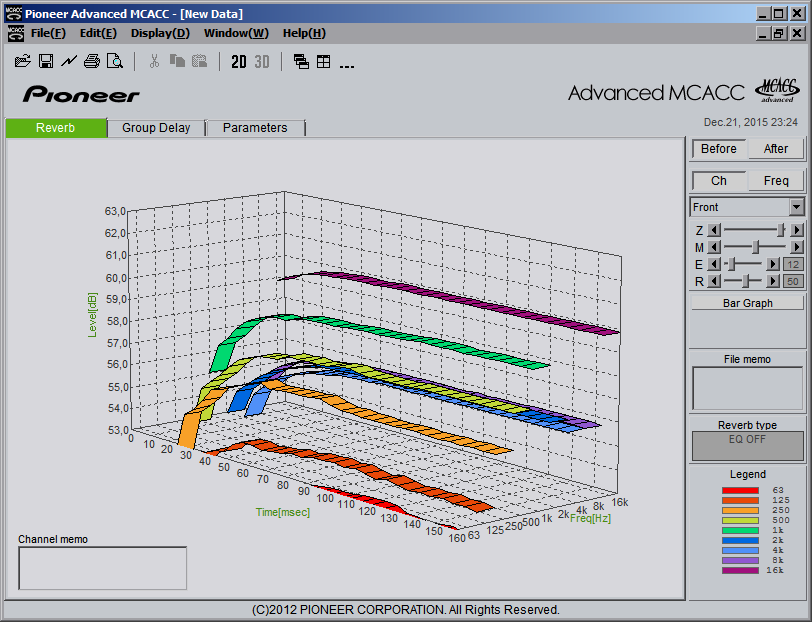Cascade windows using the toolbar icon

tap(301, 61)
